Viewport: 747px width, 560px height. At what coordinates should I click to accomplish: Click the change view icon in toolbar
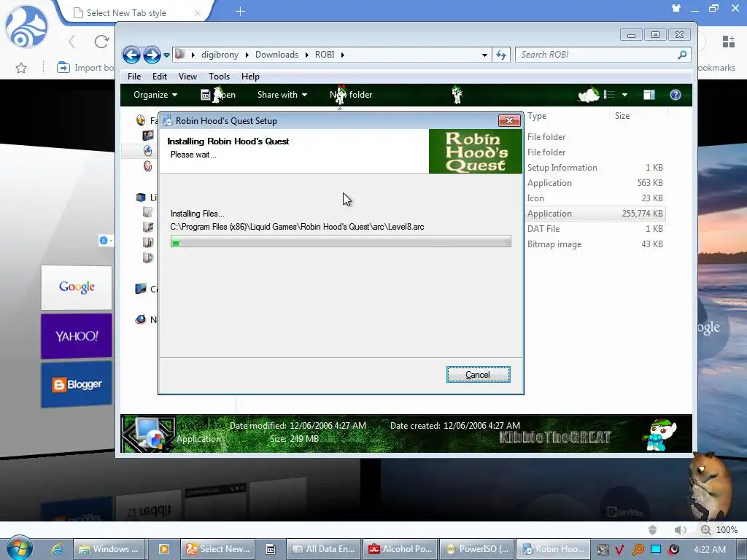(609, 95)
